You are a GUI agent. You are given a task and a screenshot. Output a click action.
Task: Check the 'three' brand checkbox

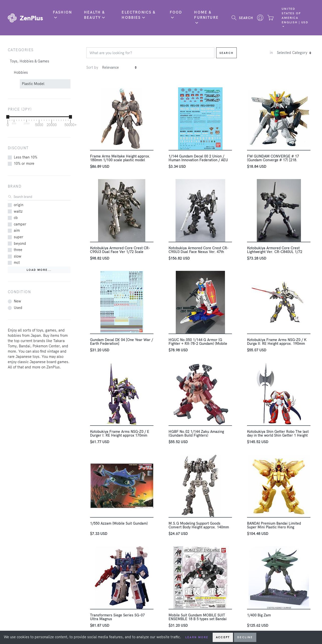tap(10, 250)
